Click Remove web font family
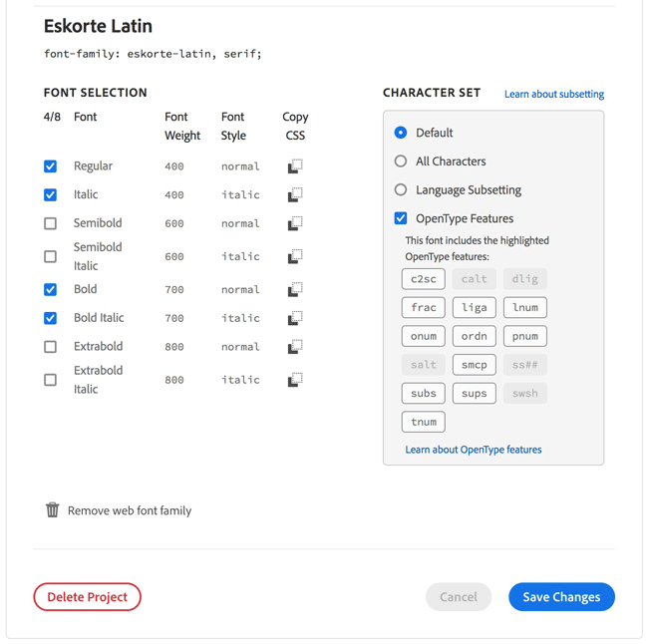Image resolution: width=648 pixels, height=644 pixels. click(130, 510)
